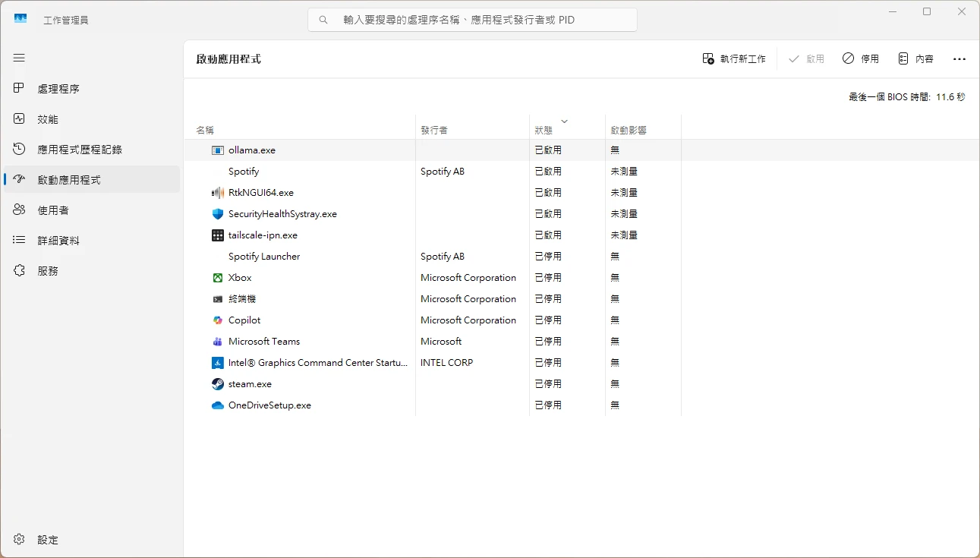Open the three-dot more options menu
980x558 pixels.
(x=959, y=58)
